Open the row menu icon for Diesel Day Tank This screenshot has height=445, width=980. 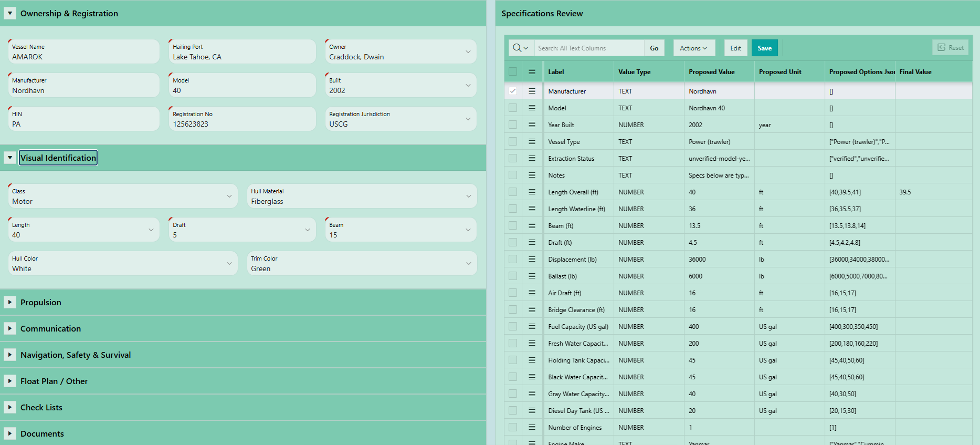point(532,410)
